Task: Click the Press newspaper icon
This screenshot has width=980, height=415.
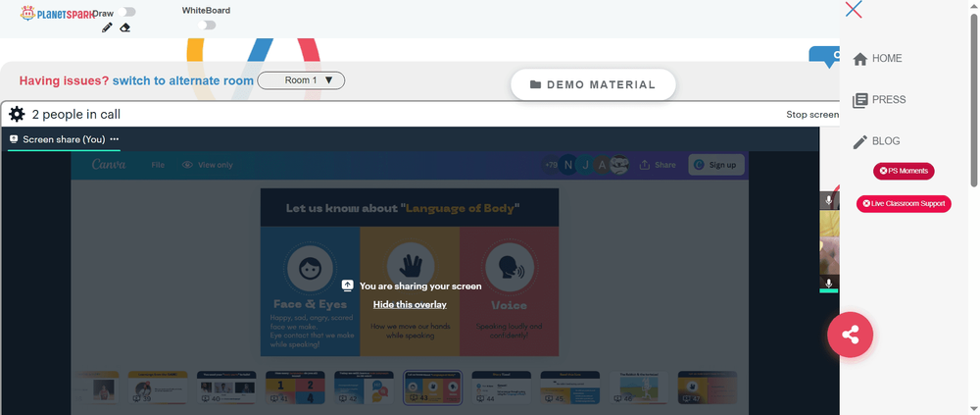Action: click(860, 100)
